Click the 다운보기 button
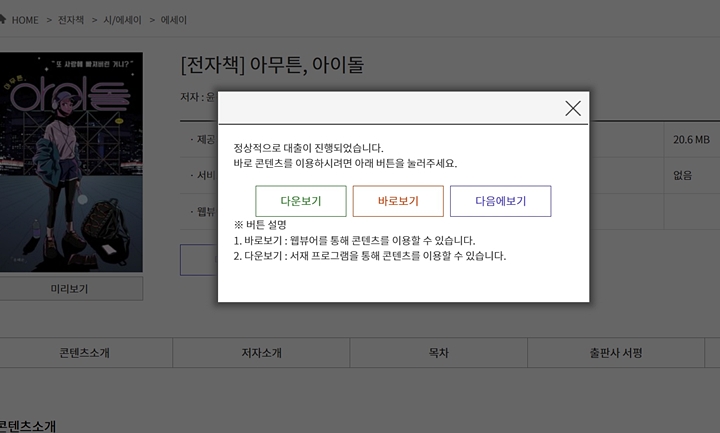Screen dimensions: 720x433 tap(301, 201)
